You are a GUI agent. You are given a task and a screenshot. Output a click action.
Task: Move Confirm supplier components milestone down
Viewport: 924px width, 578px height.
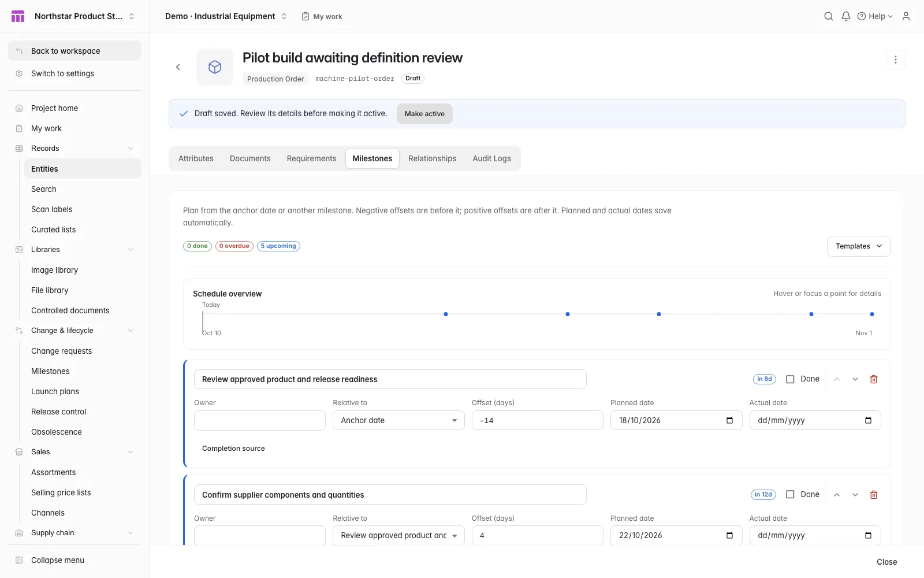tap(855, 495)
